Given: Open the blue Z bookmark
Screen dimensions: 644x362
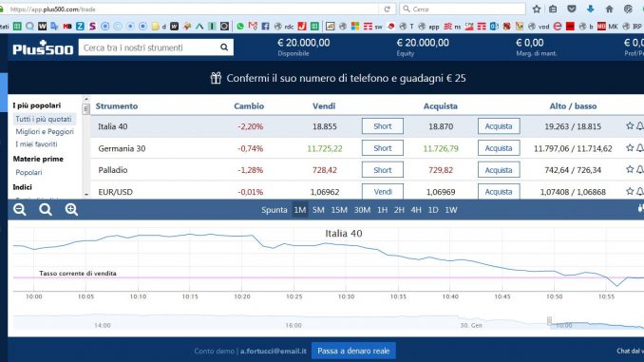Looking at the screenshot, I should pos(80,27).
